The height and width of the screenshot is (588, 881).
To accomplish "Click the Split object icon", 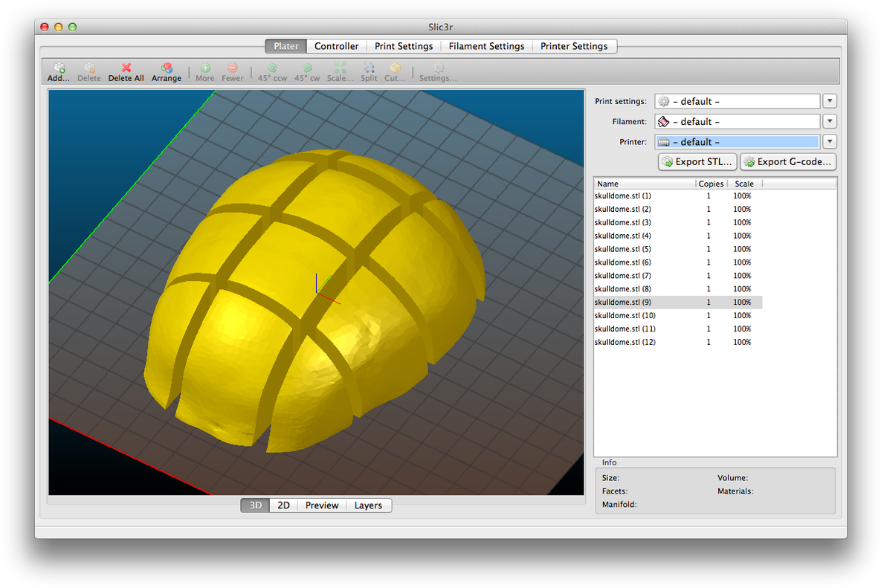I will point(369,68).
